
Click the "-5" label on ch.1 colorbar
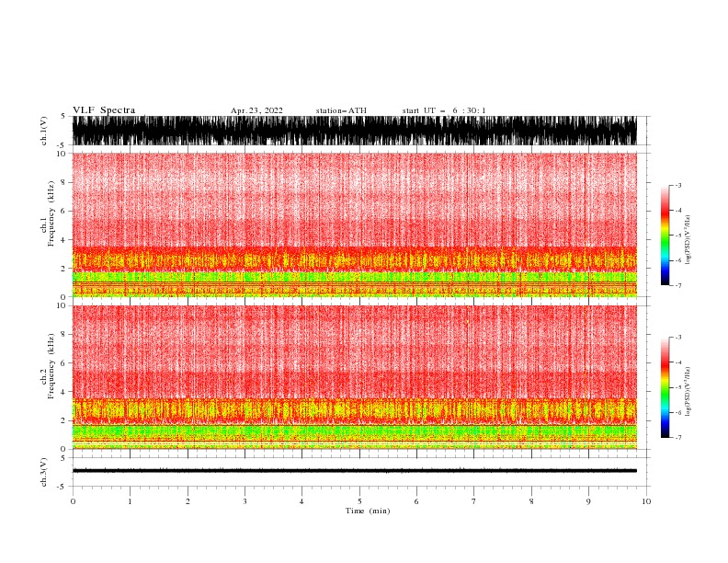pos(678,236)
